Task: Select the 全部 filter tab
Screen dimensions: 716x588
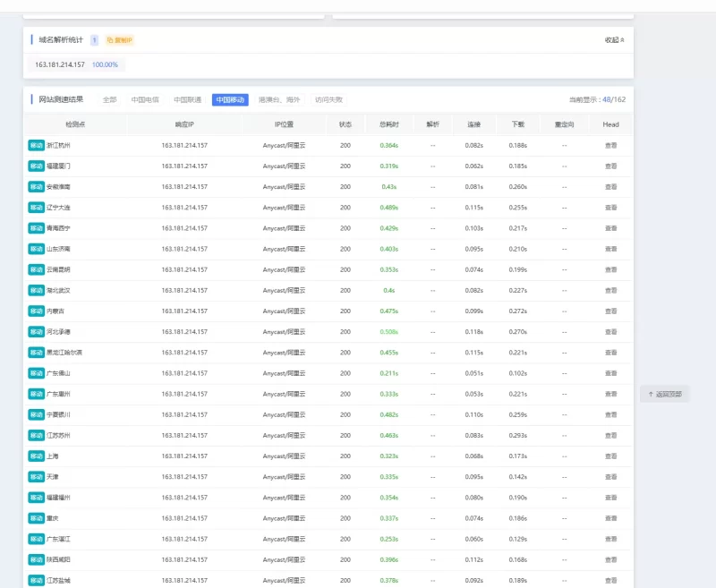Action: [x=109, y=99]
